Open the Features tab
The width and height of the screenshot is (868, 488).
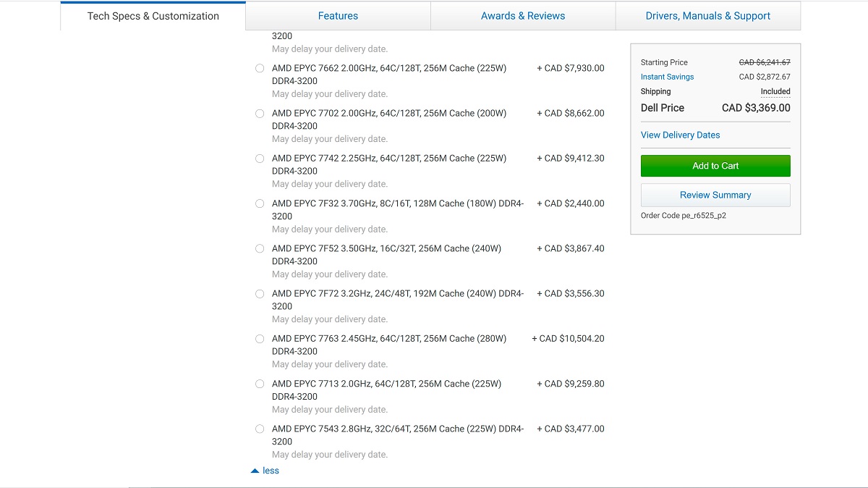(x=338, y=16)
